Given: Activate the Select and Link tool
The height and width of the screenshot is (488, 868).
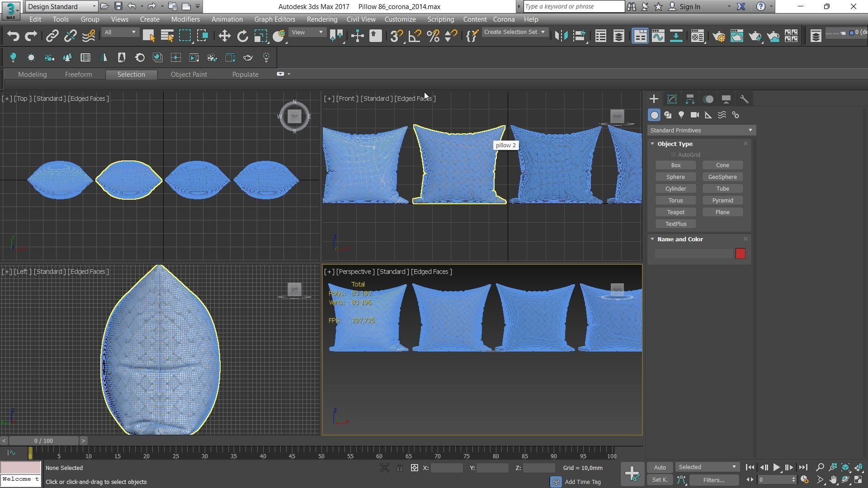Looking at the screenshot, I should pos(52,36).
